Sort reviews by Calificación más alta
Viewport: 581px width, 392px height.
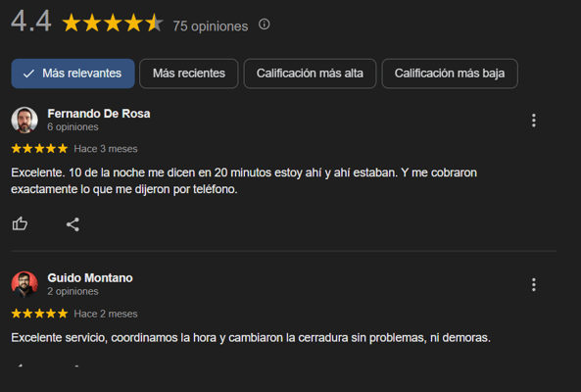[310, 73]
